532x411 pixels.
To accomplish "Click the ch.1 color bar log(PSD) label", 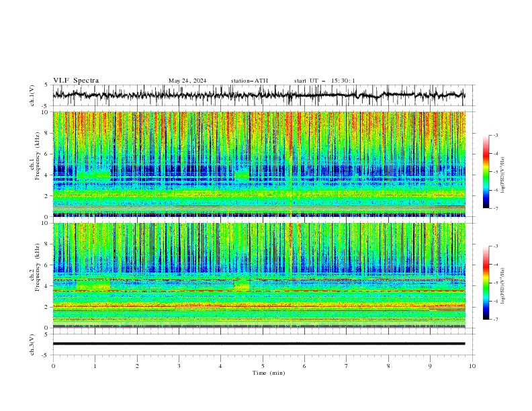I will (504, 175).
